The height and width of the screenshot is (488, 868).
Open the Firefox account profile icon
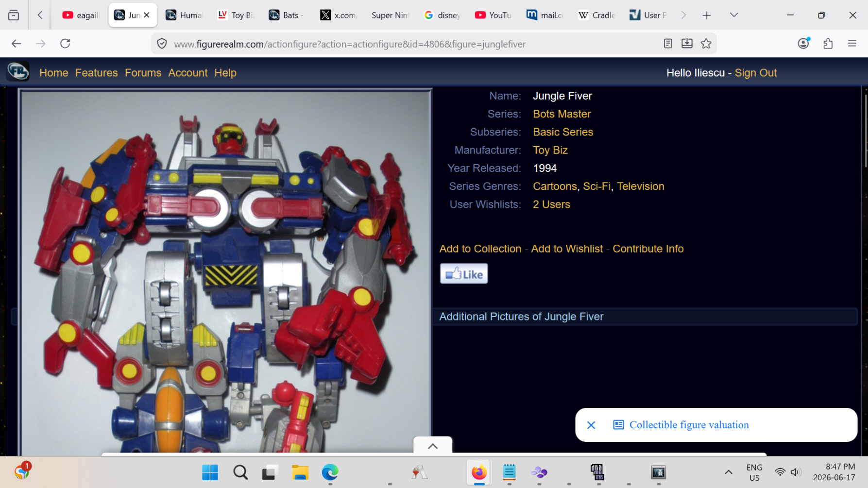click(804, 43)
